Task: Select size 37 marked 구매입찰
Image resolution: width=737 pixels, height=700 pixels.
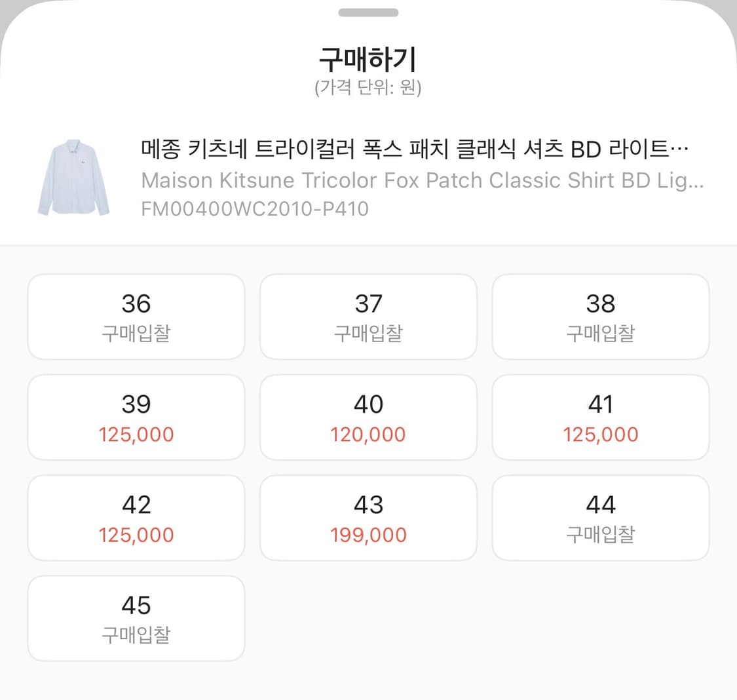Action: coord(368,317)
